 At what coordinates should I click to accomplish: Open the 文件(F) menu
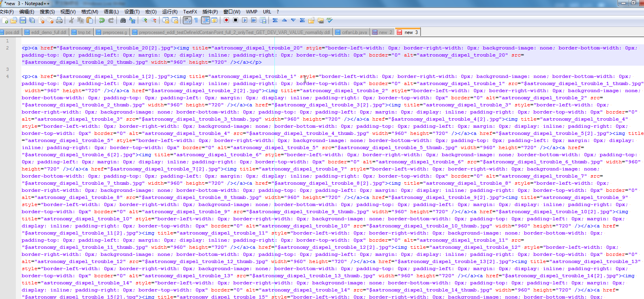point(7,12)
